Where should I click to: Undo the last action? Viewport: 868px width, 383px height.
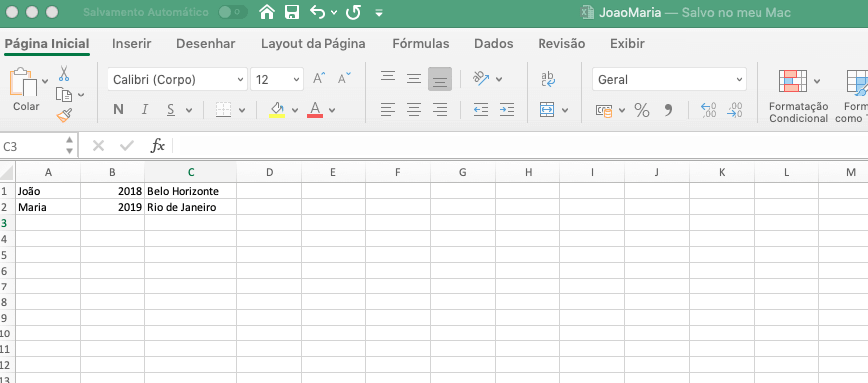point(318,12)
